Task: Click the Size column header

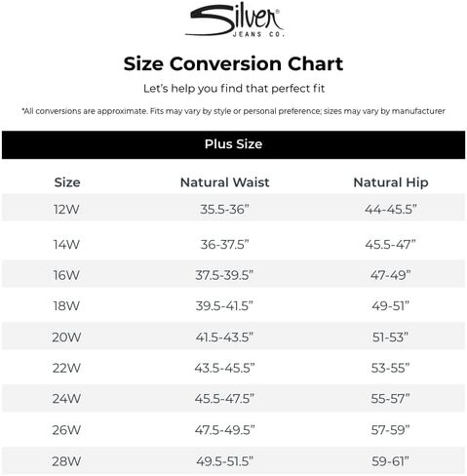Action: pyautogui.click(x=67, y=182)
